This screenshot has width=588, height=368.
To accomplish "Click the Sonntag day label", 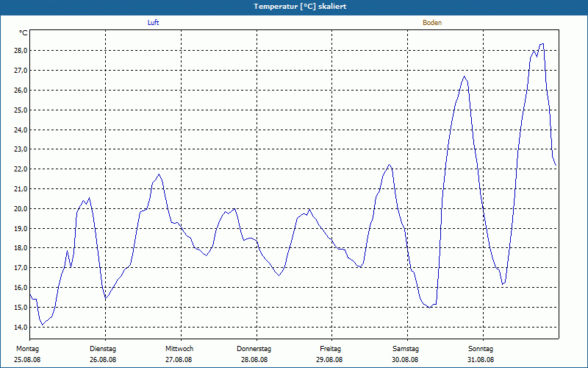I will pos(481,349).
